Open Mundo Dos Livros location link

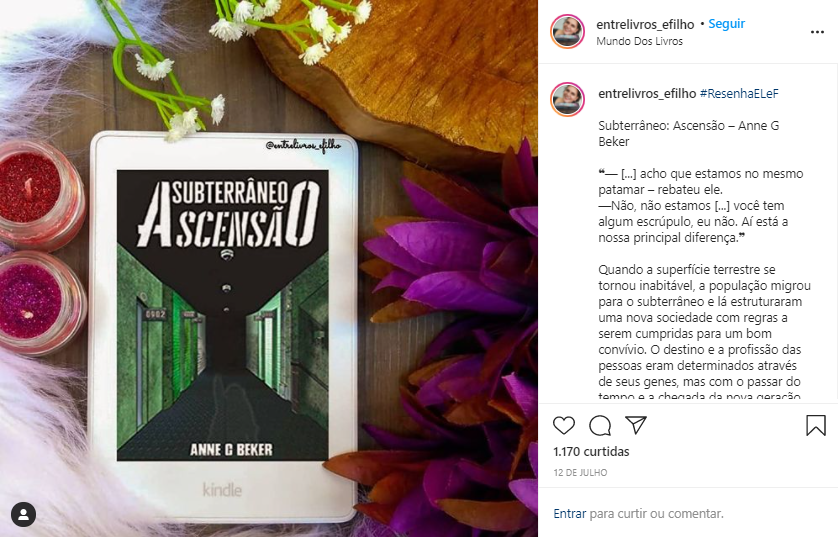tap(639, 41)
